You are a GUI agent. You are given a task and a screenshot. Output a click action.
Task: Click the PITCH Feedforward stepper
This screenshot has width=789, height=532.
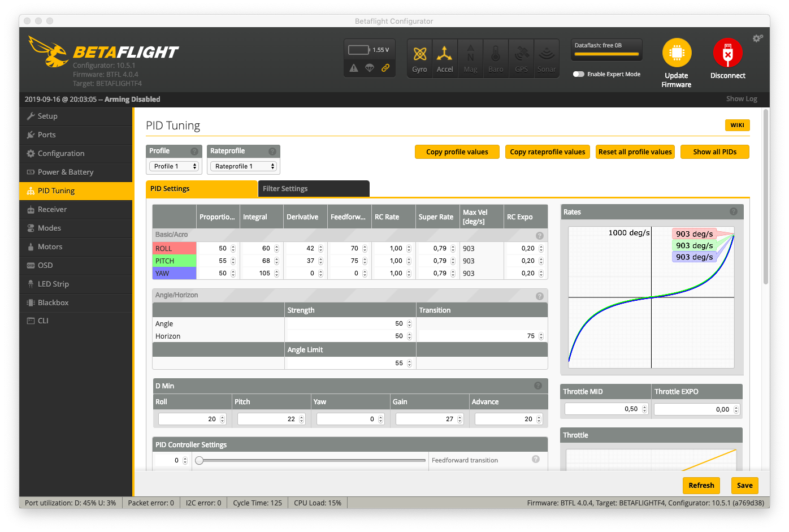(x=365, y=261)
